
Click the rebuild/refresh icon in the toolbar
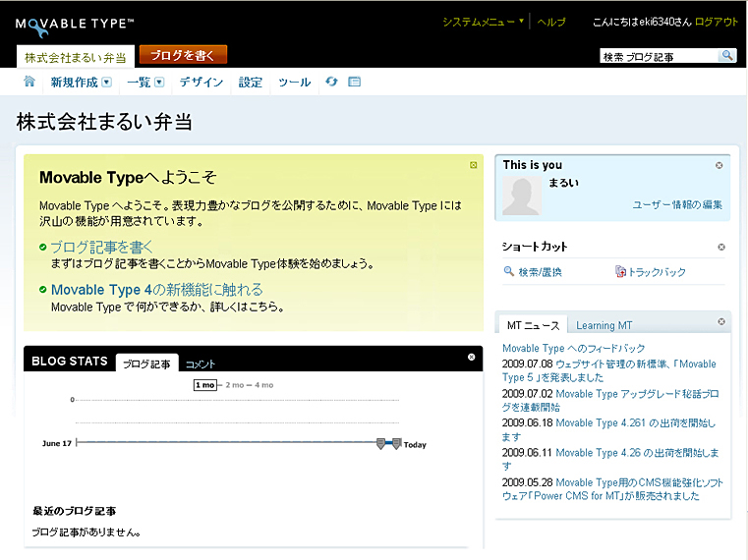pos(331,82)
